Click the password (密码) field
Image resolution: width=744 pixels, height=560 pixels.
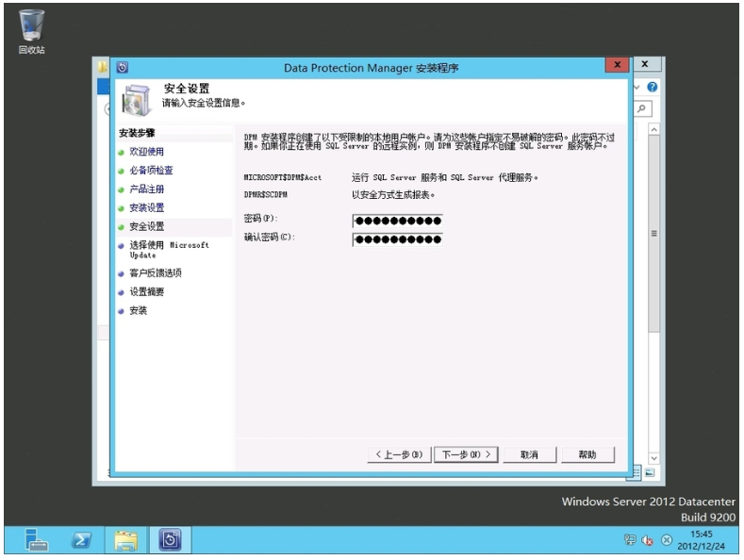coord(398,221)
